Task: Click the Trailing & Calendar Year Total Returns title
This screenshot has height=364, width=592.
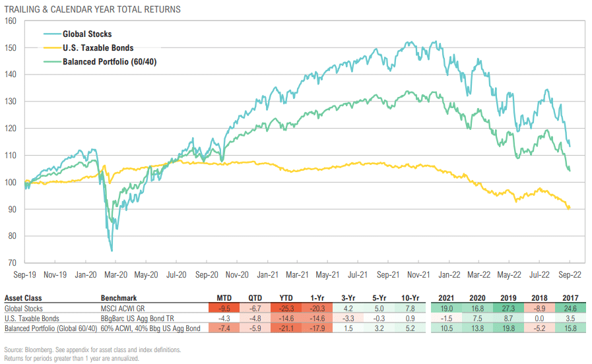Action: (92, 9)
